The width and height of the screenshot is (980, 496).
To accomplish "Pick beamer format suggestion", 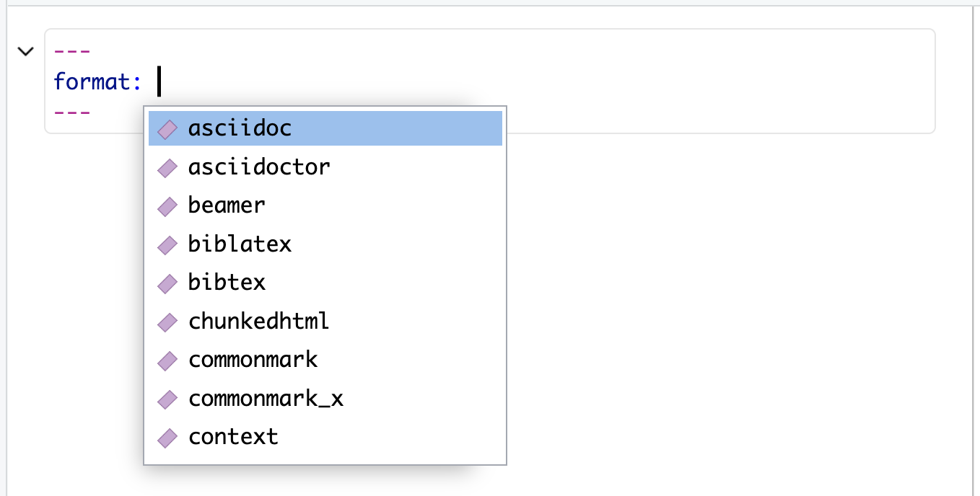I will [x=227, y=205].
